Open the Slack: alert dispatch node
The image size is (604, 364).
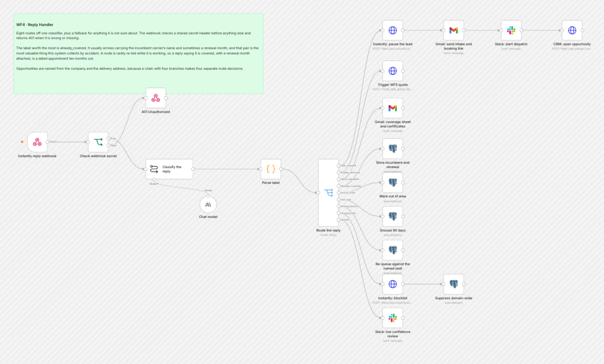(511, 30)
